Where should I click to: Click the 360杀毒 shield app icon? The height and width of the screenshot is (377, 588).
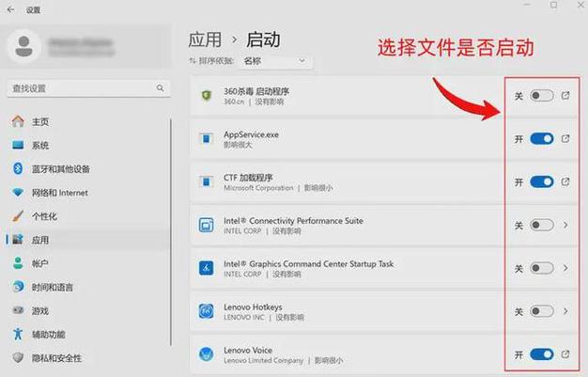point(207,96)
